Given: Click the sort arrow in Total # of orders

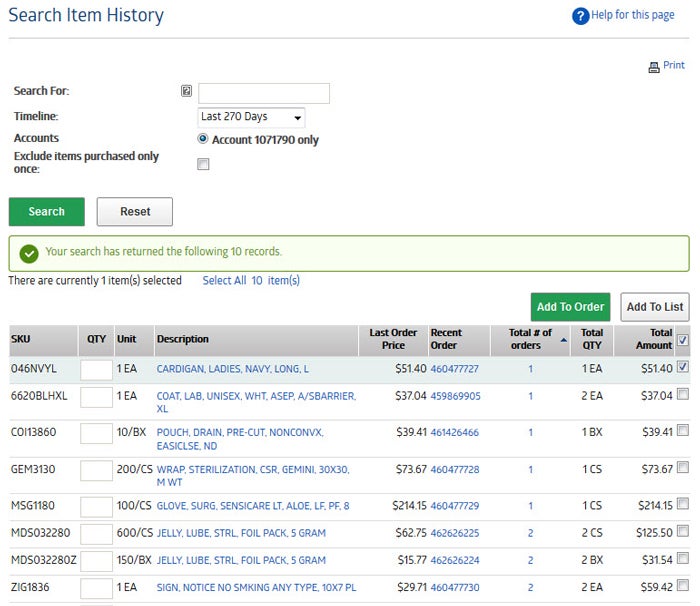Looking at the screenshot, I should [x=561, y=340].
